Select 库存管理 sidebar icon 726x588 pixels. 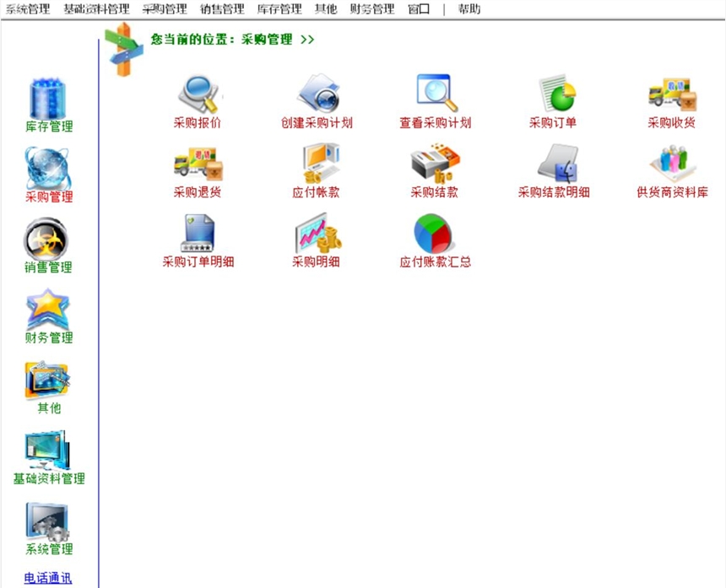tap(47, 99)
